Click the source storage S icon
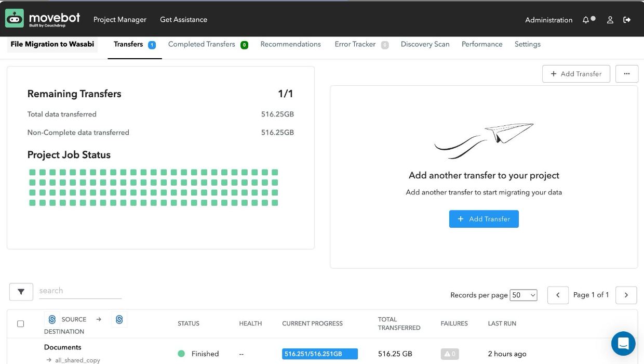644x364 pixels. [x=52, y=319]
